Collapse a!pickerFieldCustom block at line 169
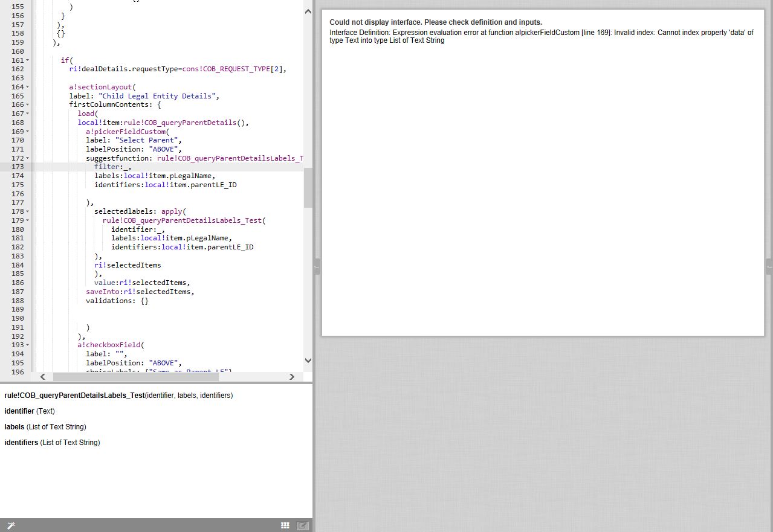 point(27,132)
